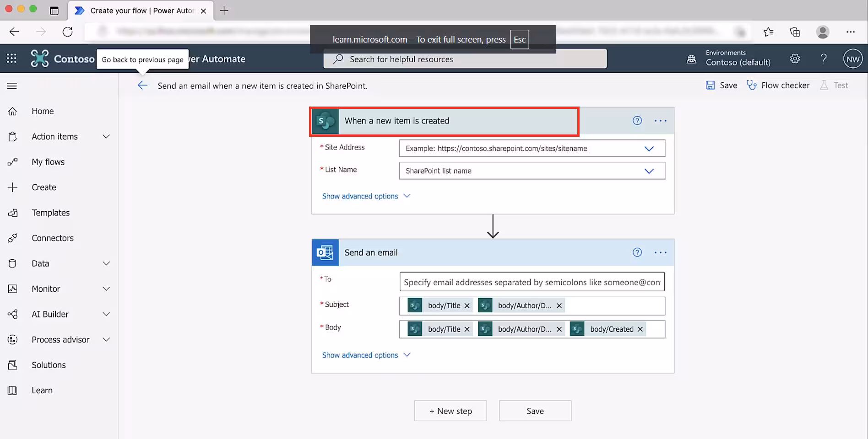
Task: Click the Create your flow browser tab
Action: click(141, 11)
